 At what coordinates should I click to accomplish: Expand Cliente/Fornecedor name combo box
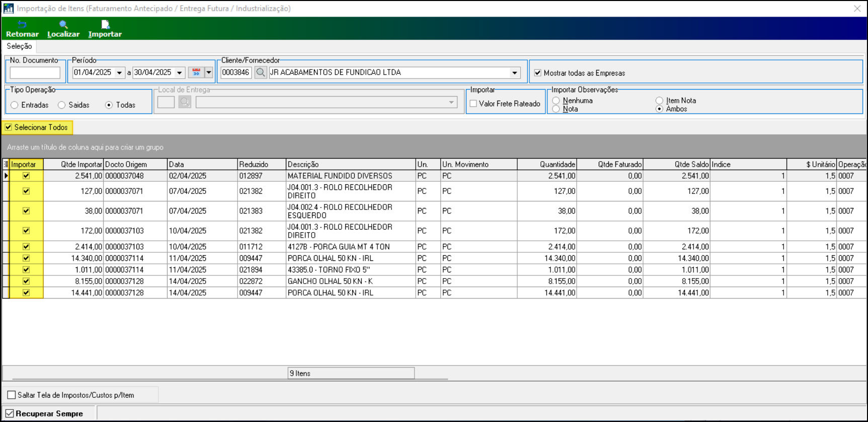tap(515, 73)
